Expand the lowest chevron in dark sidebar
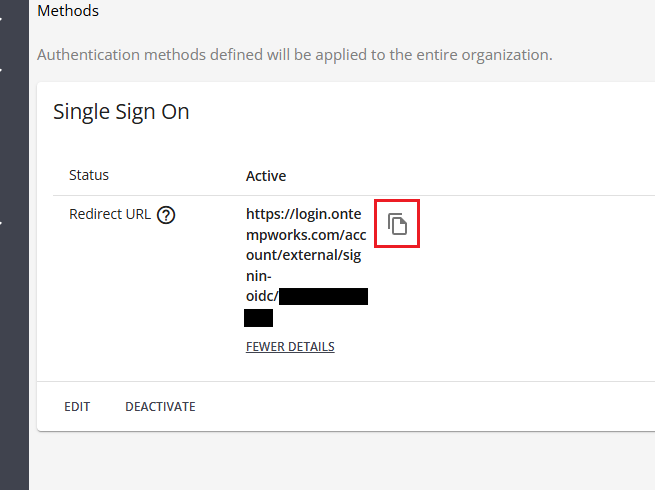The image size is (655, 490). (x=3, y=222)
